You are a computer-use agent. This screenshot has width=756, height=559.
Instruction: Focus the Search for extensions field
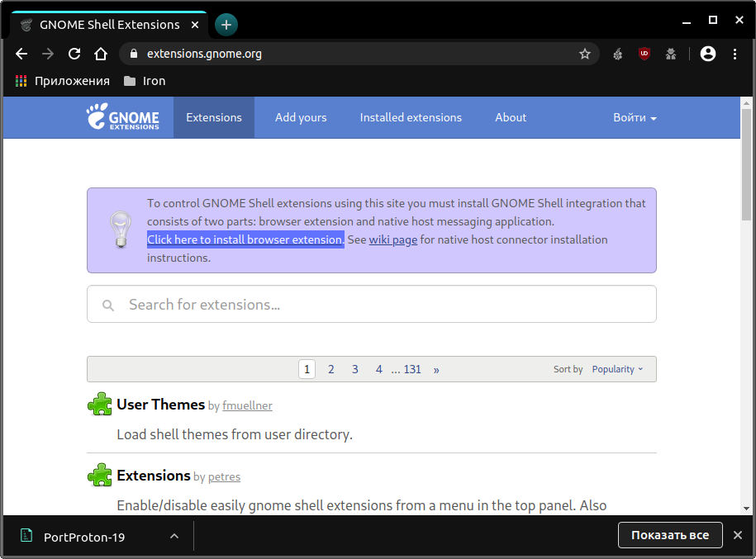372,305
